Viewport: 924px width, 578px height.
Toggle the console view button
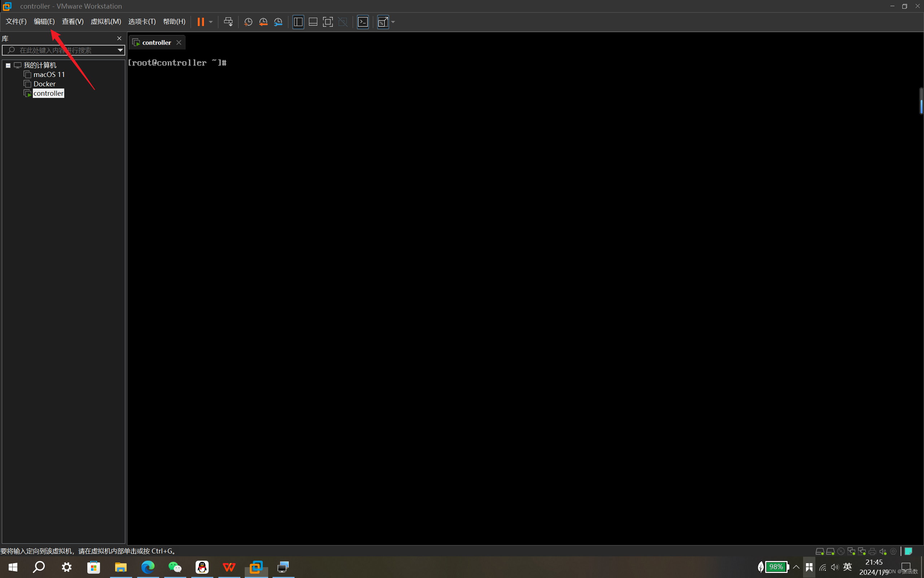pyautogui.click(x=363, y=22)
